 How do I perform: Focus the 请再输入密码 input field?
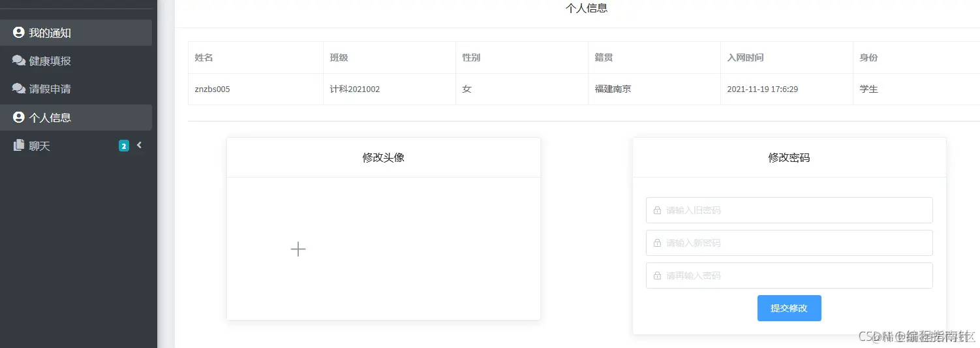click(789, 276)
